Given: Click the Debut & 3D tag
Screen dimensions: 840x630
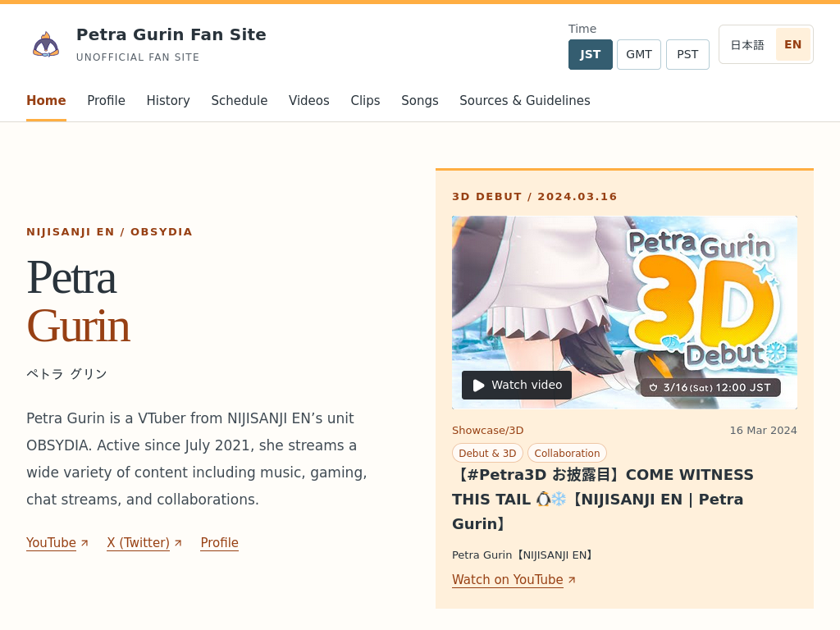Looking at the screenshot, I should click(487, 453).
